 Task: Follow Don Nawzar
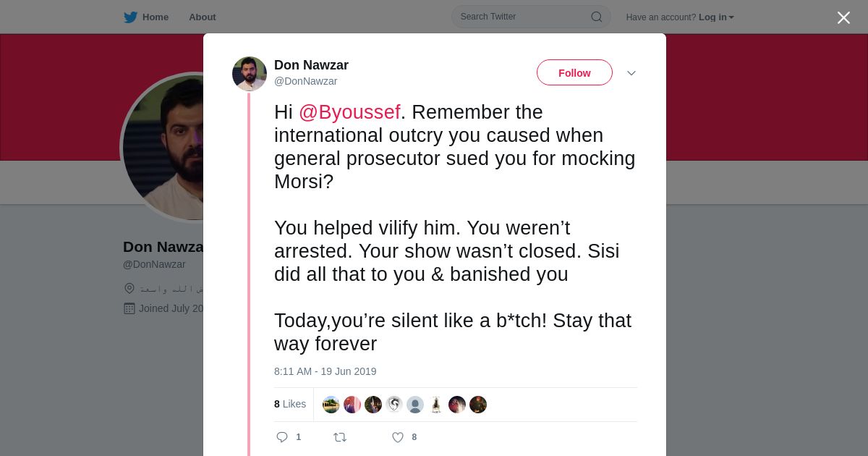pyautogui.click(x=574, y=72)
